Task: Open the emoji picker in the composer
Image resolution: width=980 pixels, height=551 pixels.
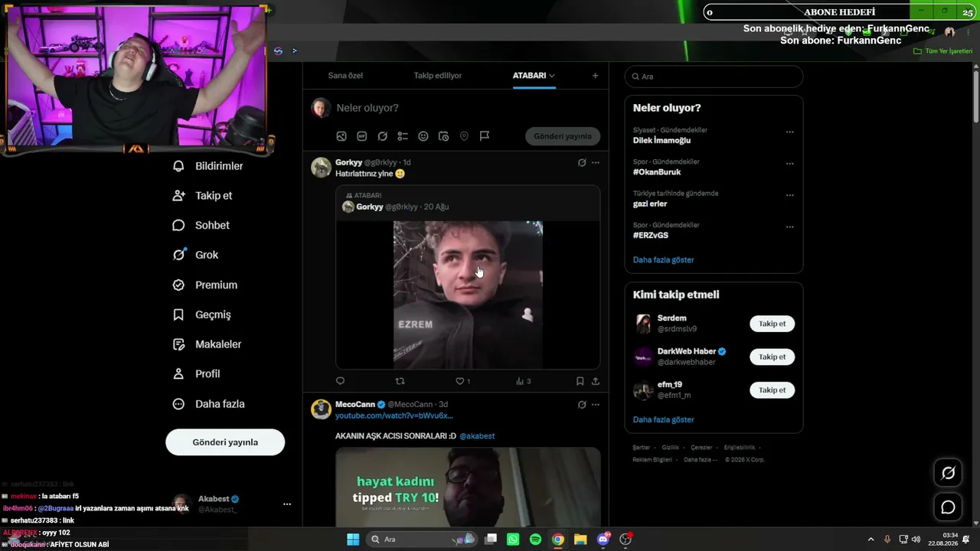Action: [x=423, y=136]
